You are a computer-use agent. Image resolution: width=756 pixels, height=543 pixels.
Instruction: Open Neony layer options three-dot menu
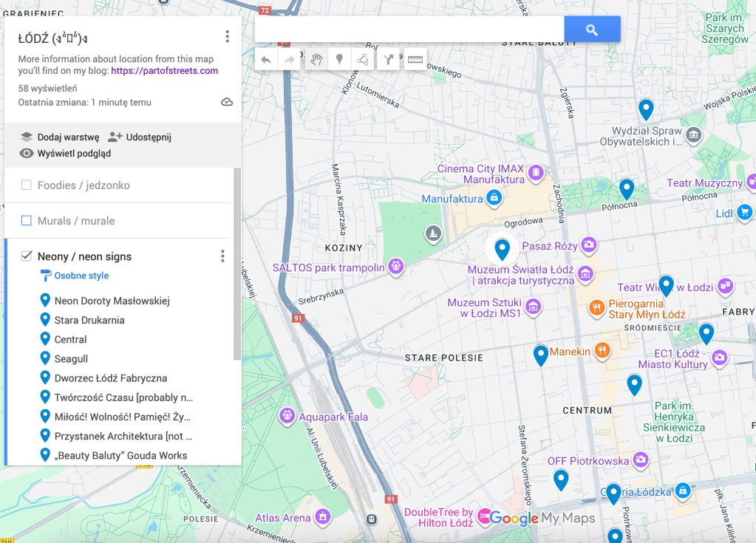click(222, 256)
